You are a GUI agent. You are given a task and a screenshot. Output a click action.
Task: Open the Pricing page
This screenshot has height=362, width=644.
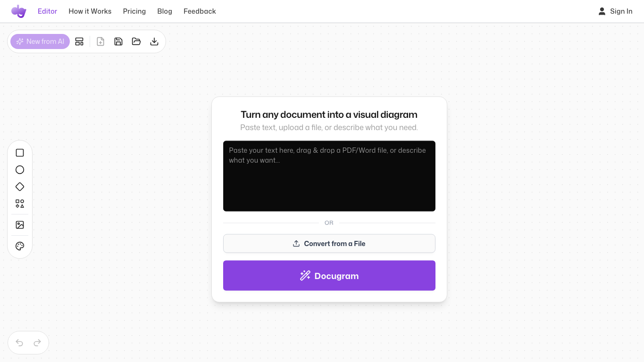click(x=134, y=11)
